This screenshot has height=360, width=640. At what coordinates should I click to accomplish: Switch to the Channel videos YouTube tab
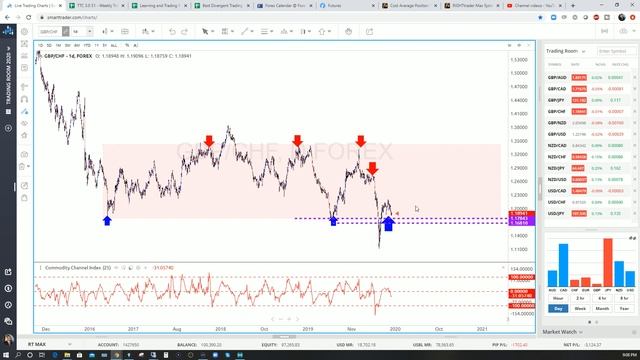click(x=534, y=6)
